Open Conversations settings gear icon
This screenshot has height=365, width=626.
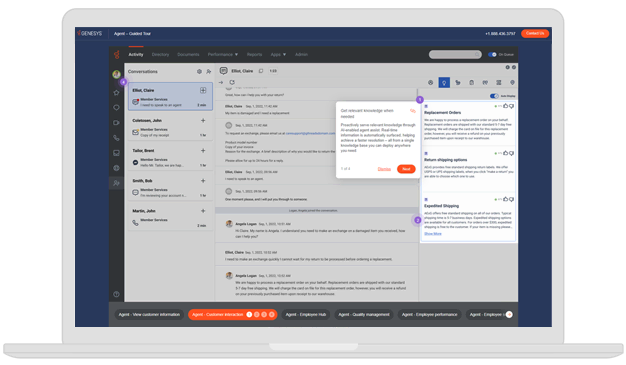[199, 71]
